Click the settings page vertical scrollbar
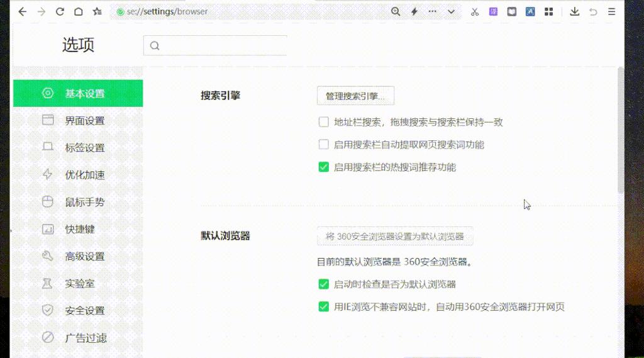 (x=621, y=131)
